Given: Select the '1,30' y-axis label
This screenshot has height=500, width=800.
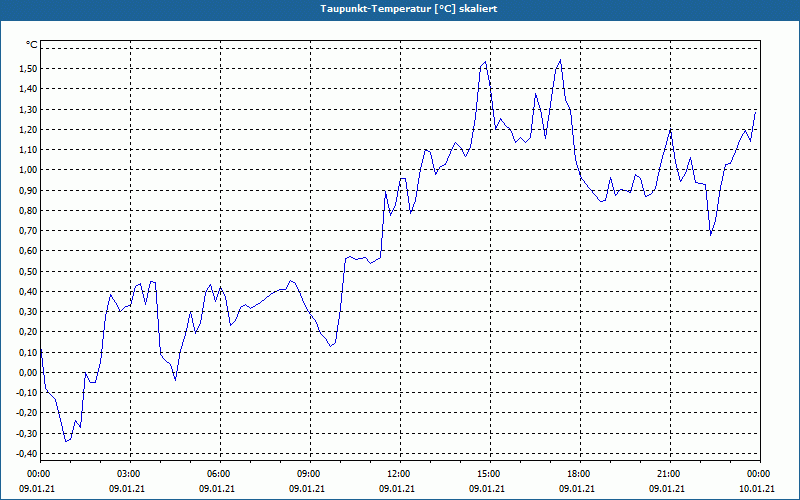Looking at the screenshot, I should 29,109.
